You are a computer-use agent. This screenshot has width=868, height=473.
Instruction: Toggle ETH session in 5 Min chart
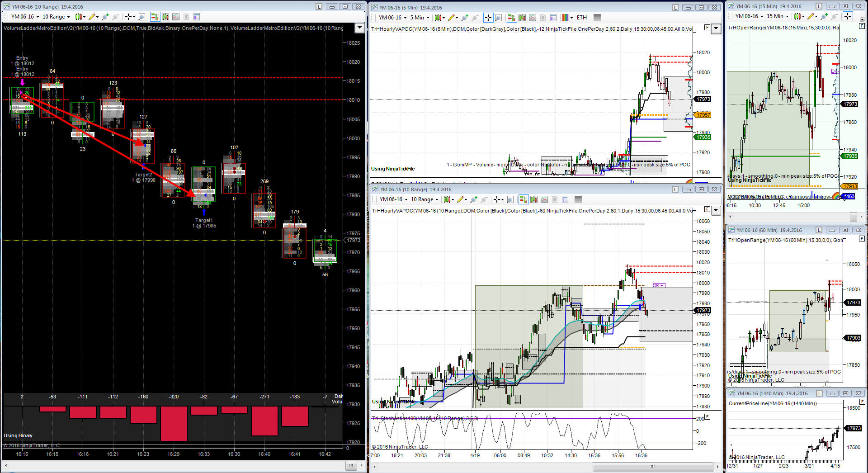pos(582,18)
